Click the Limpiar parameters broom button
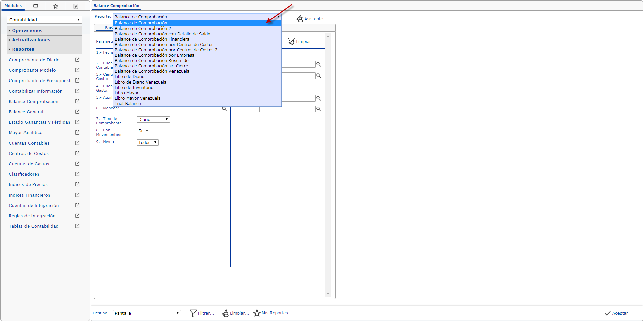Screen dimensions: 644x322 (300, 41)
